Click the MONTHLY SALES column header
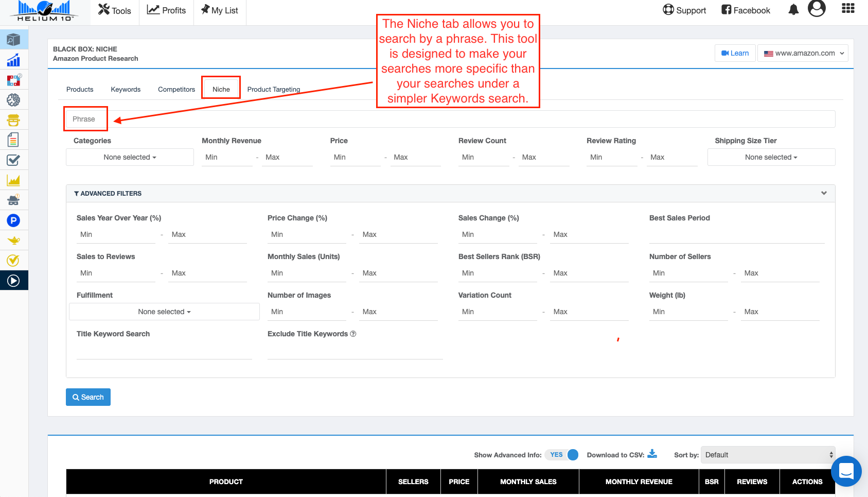The height and width of the screenshot is (497, 868). [528, 482]
